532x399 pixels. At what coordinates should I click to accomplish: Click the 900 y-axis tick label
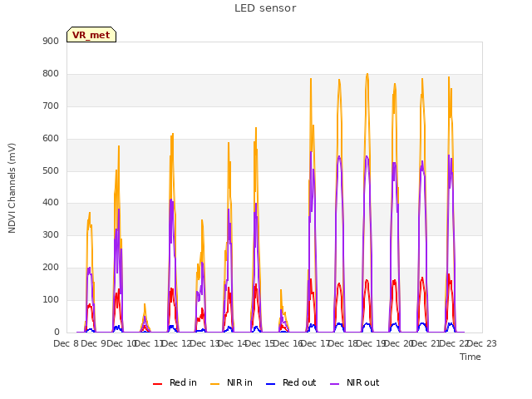[x=51, y=41]
